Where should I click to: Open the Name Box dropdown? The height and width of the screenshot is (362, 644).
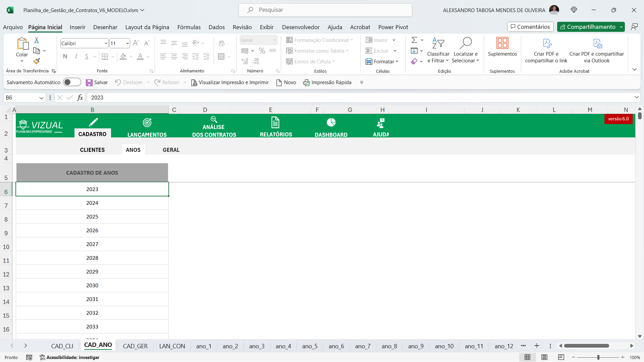pyautogui.click(x=41, y=98)
